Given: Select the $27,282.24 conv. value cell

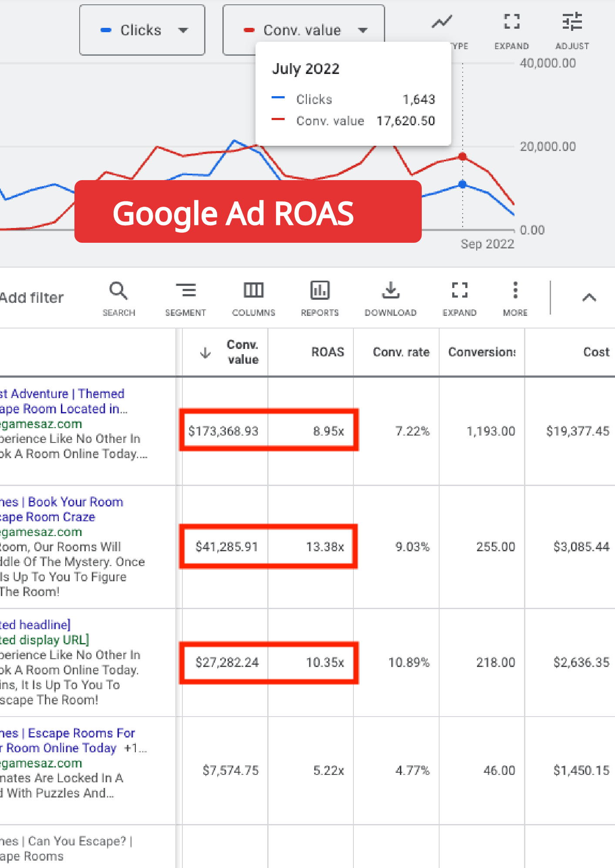Looking at the screenshot, I should [x=227, y=662].
